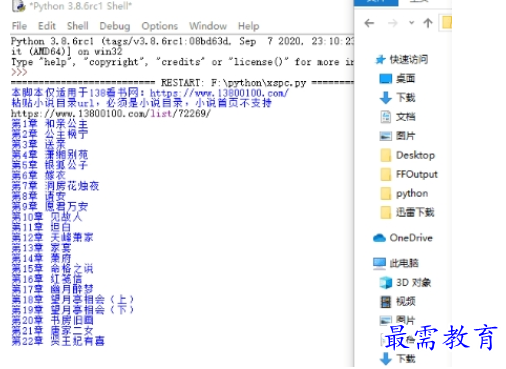
Task: Click the 此电脑 computer icon
Action: (x=379, y=263)
